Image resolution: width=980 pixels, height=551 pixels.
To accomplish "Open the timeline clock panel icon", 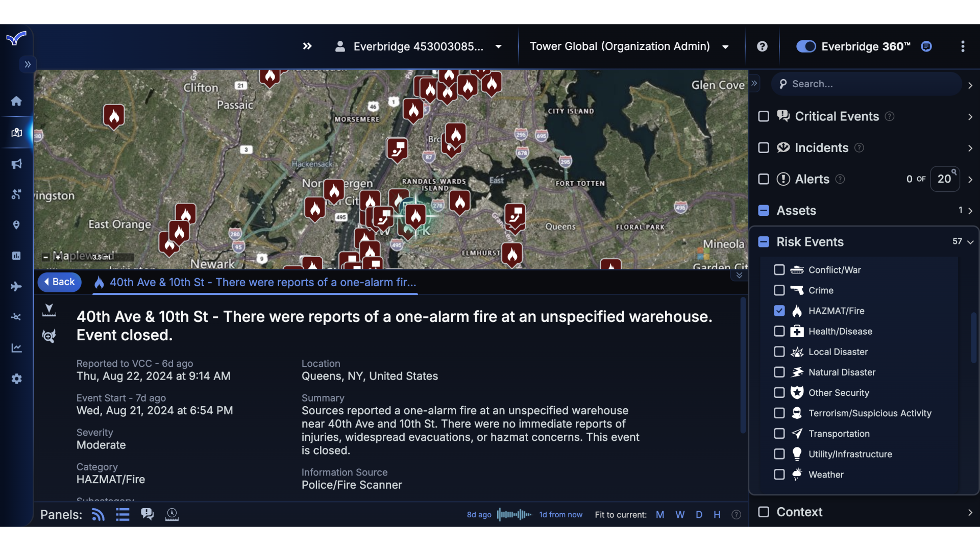I will pyautogui.click(x=171, y=514).
